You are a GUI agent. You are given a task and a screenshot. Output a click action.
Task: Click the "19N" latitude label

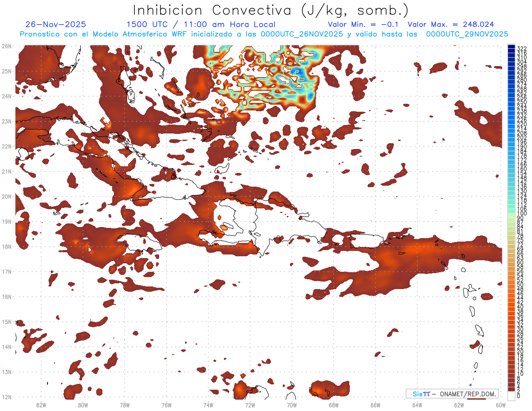[x=7, y=221]
